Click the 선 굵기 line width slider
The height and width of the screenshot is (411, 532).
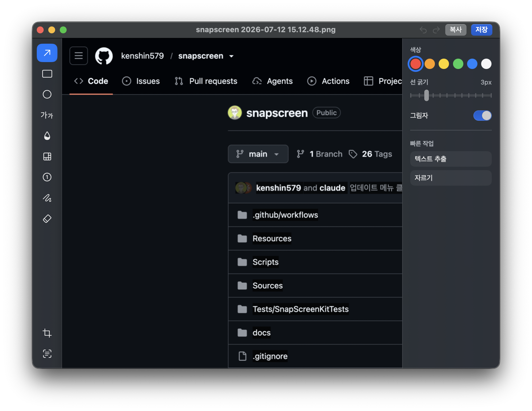[451, 95]
